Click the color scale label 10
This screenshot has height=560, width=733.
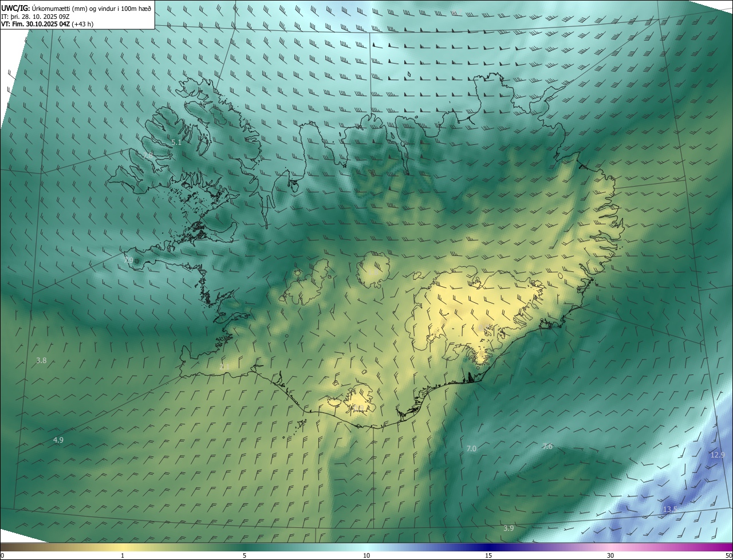(366, 556)
